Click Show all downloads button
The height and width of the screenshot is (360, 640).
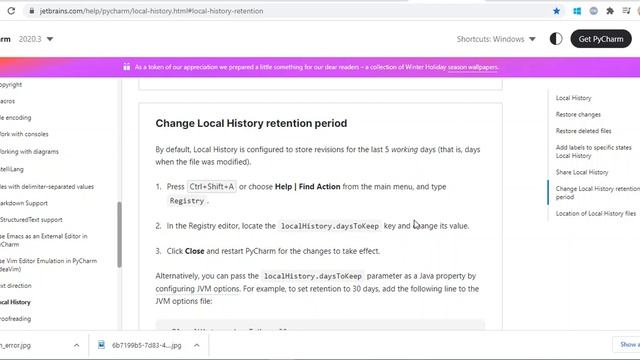[627, 344]
